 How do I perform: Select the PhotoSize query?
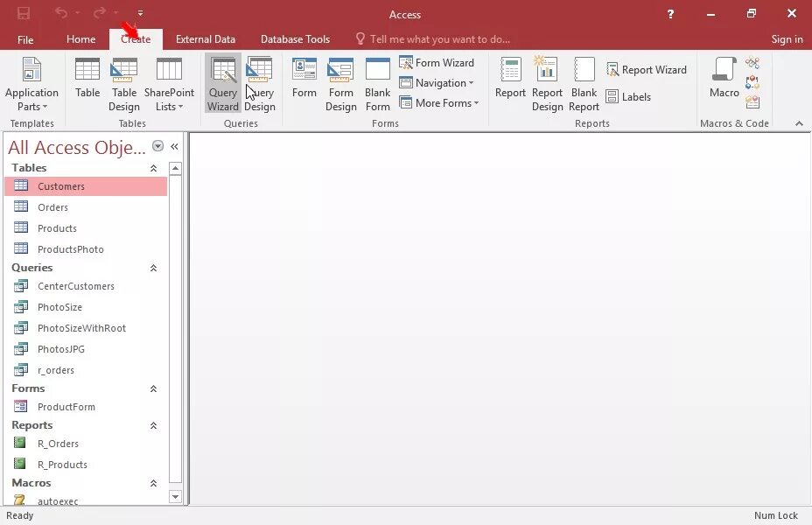86,307
